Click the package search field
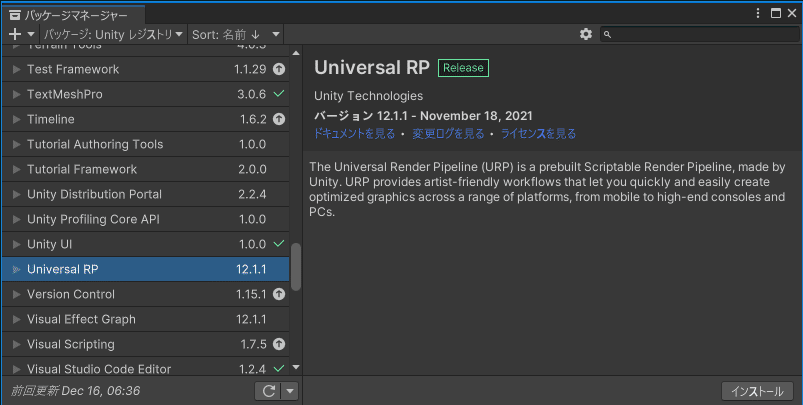This screenshot has width=803, height=405. [x=700, y=34]
